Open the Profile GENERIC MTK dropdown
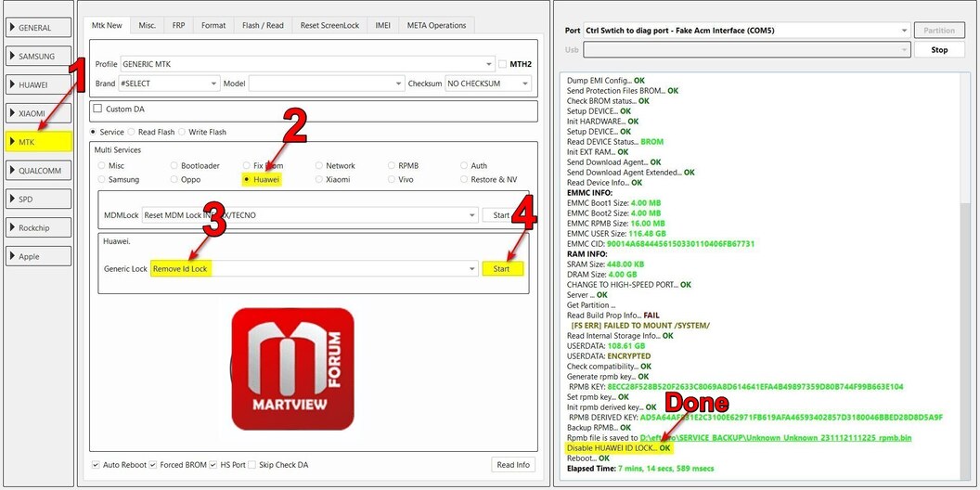The height and width of the screenshot is (490, 980). (307, 64)
